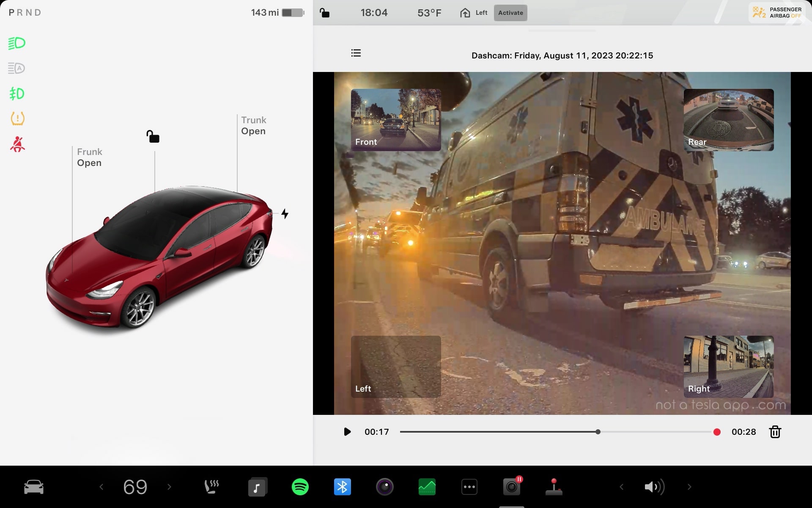Click the Trunk Open indicator
The height and width of the screenshot is (508, 812).
click(253, 125)
